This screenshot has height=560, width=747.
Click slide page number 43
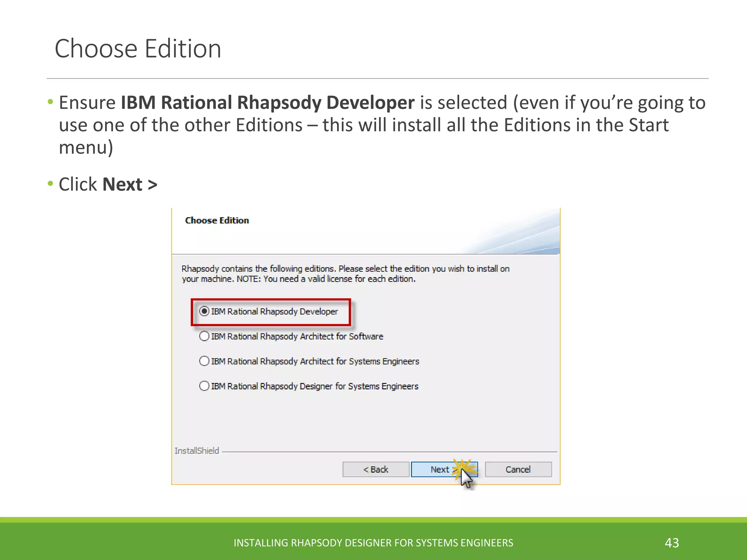pyautogui.click(x=672, y=543)
